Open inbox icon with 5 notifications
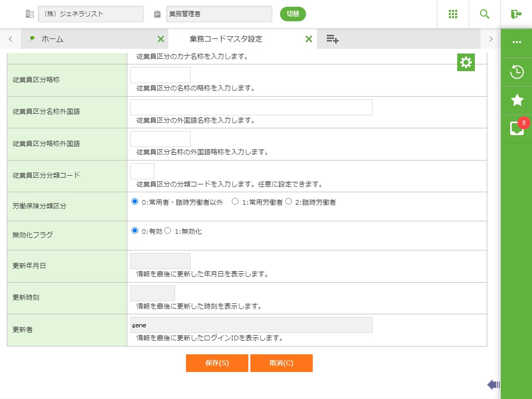Screen dimensions: 532x399 (x=516, y=128)
